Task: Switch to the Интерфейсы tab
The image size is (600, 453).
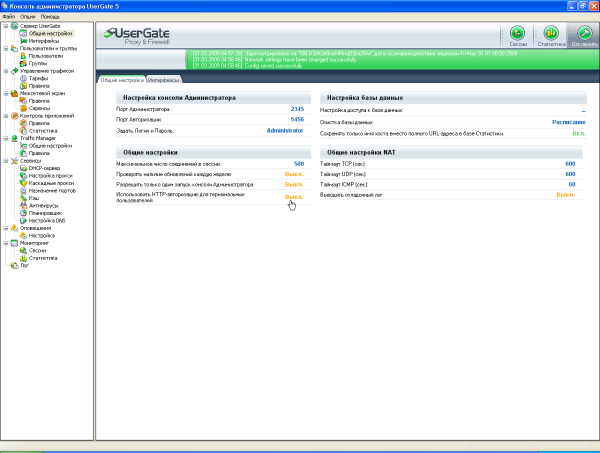Action: [163, 80]
